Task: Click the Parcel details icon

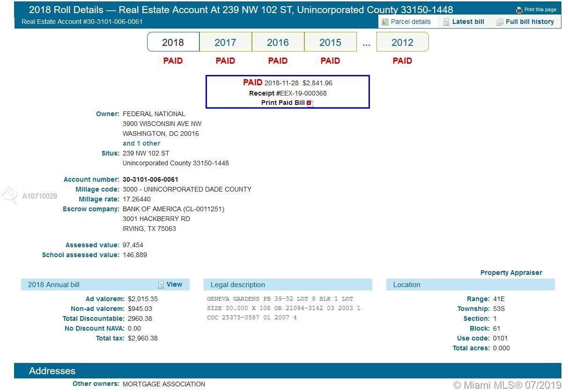Action: point(385,22)
